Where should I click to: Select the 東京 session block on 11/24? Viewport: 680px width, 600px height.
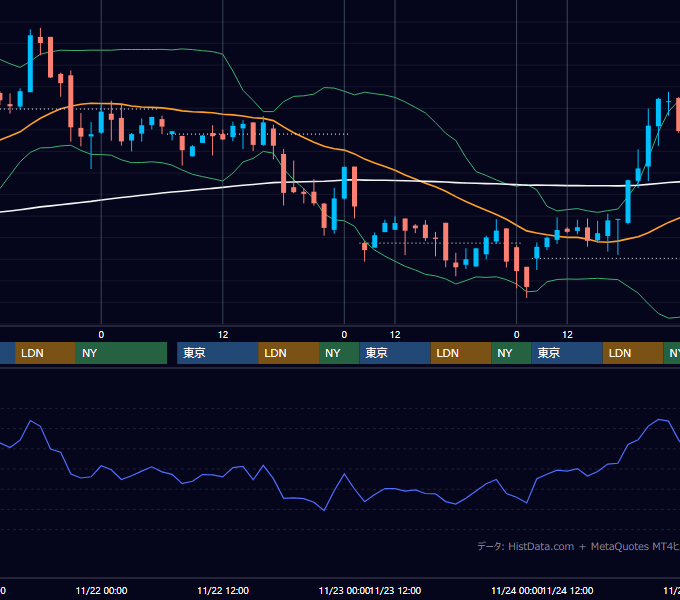click(x=567, y=353)
